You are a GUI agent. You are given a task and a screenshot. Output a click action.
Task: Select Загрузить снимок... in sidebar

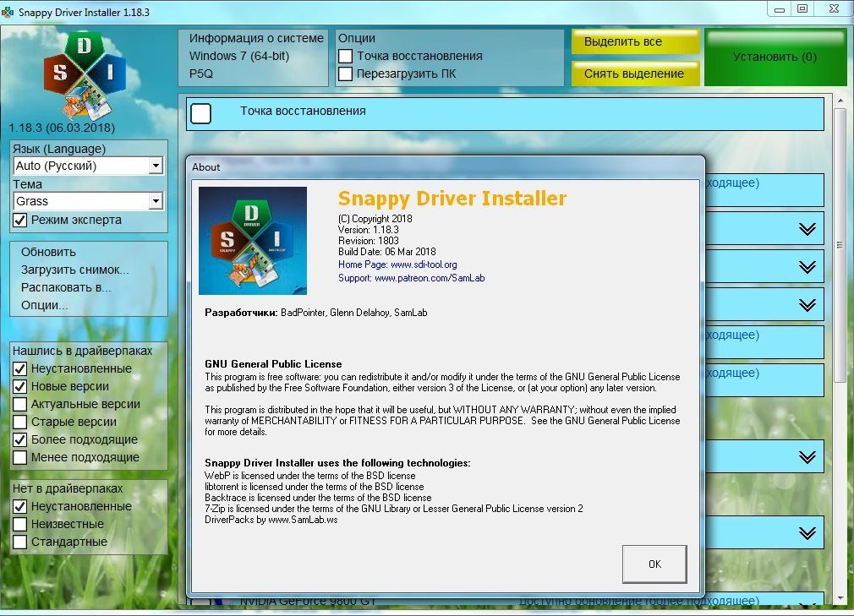(x=75, y=270)
